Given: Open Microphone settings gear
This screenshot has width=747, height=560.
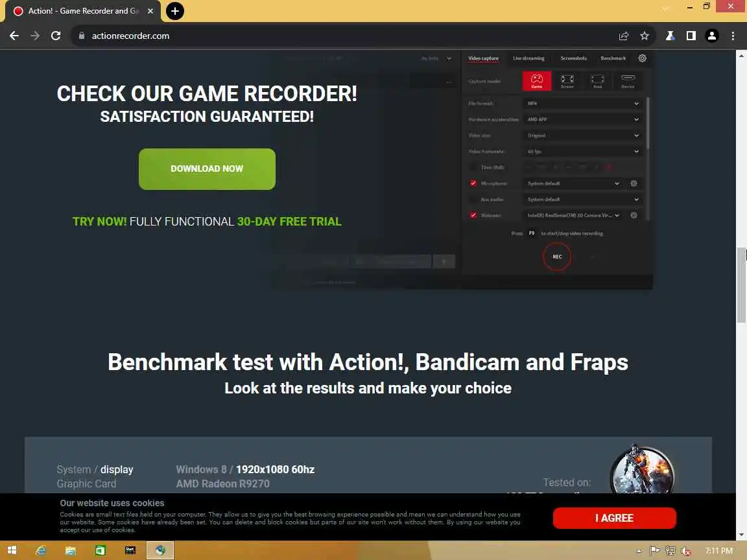Looking at the screenshot, I should pos(634,183).
